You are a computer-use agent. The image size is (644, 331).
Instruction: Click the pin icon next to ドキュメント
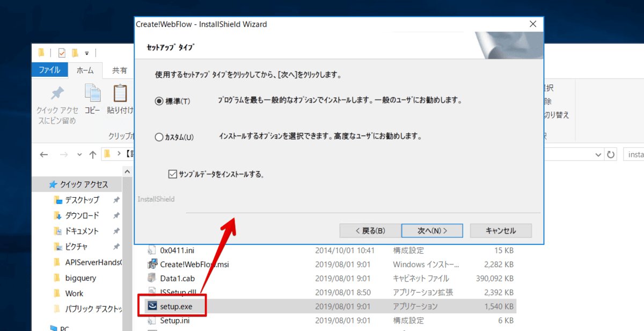coord(116,231)
